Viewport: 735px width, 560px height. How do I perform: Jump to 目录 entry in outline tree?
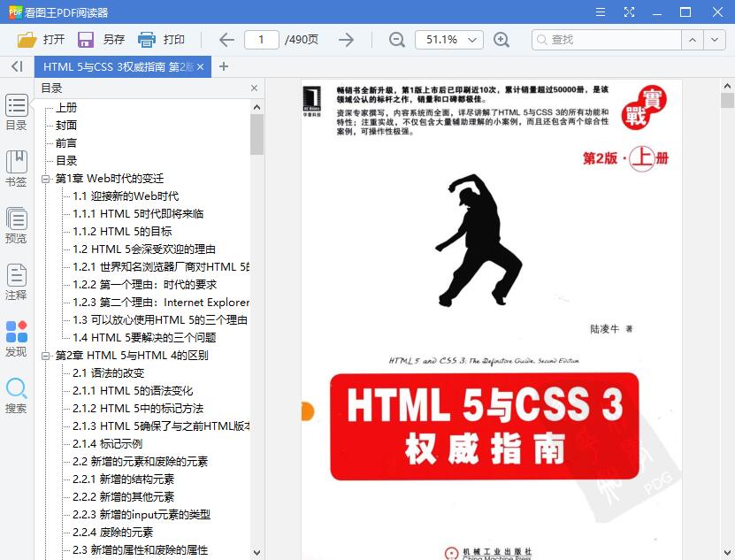(x=66, y=161)
